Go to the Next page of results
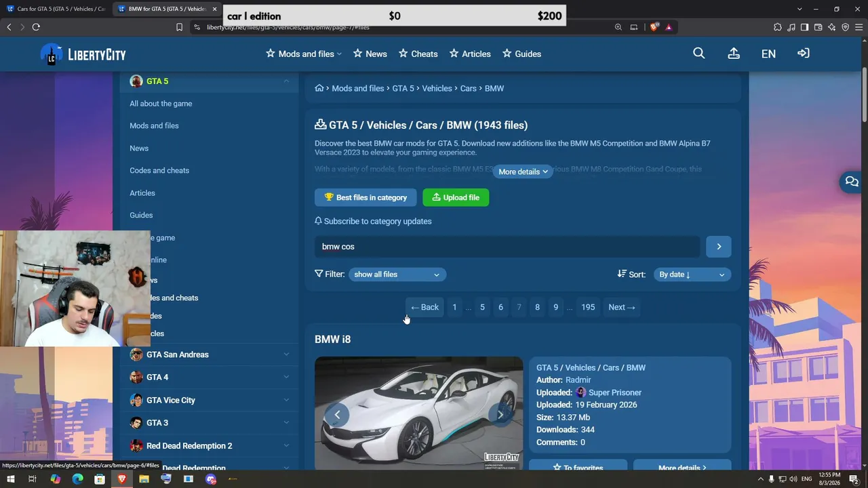This screenshot has width=868, height=488. coord(622,308)
